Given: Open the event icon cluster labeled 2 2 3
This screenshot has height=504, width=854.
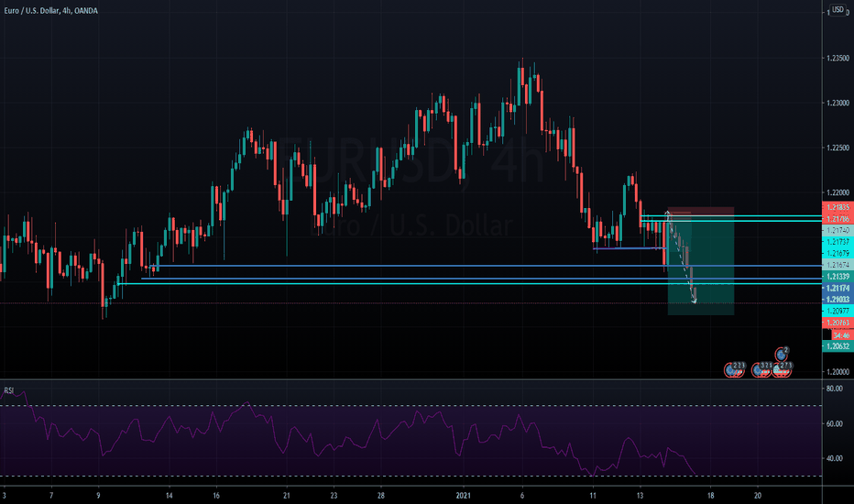Looking at the screenshot, I should pos(734,370).
